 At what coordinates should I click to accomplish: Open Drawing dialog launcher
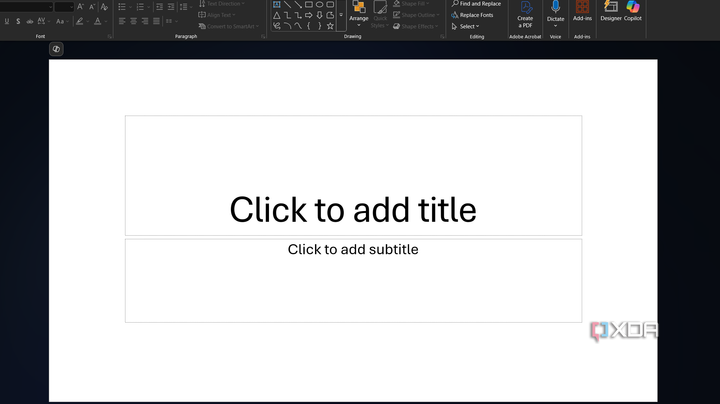tap(442, 36)
